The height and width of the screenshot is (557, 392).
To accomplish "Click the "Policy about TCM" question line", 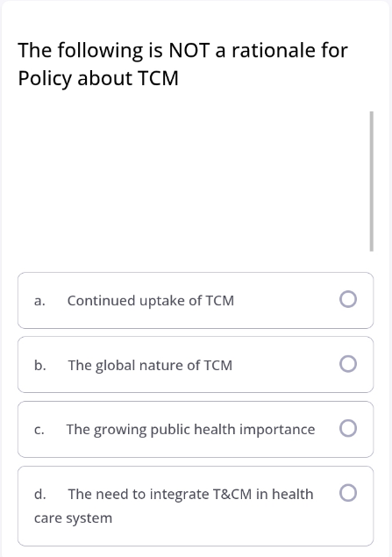I will (98, 78).
